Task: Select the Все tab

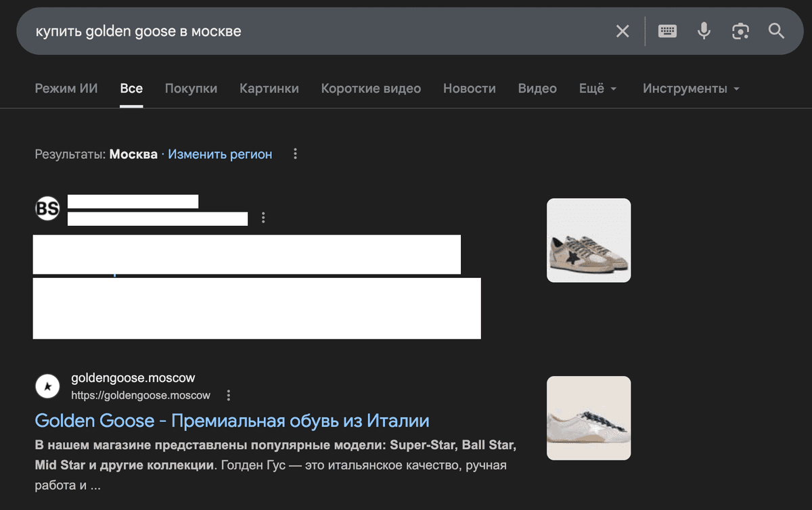Action: point(131,89)
